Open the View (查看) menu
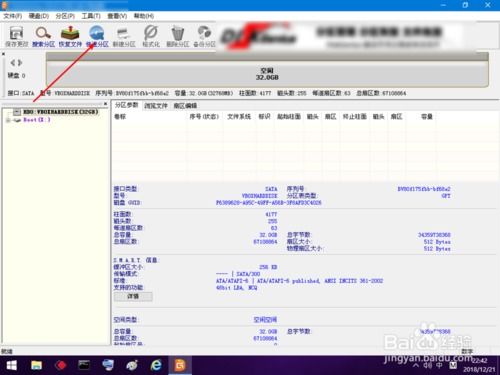 (117, 16)
